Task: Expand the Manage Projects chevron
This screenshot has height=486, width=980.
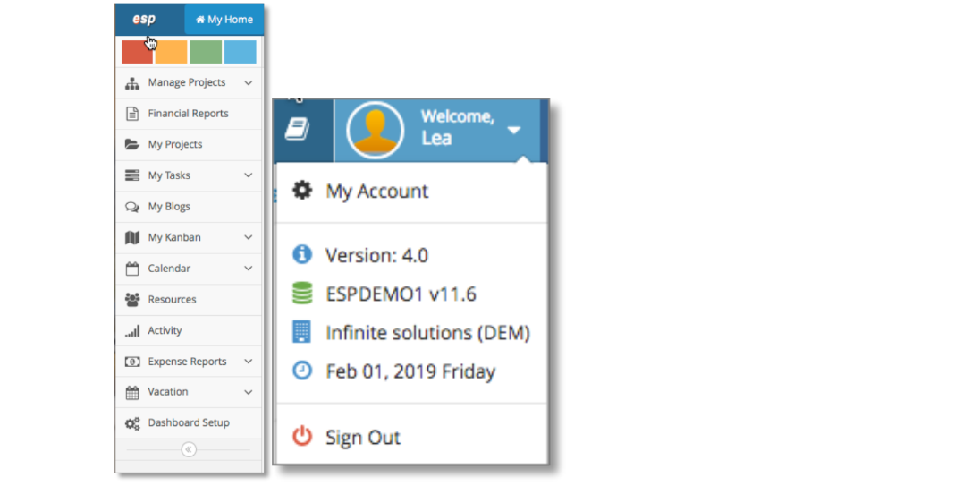Action: pyautogui.click(x=248, y=82)
